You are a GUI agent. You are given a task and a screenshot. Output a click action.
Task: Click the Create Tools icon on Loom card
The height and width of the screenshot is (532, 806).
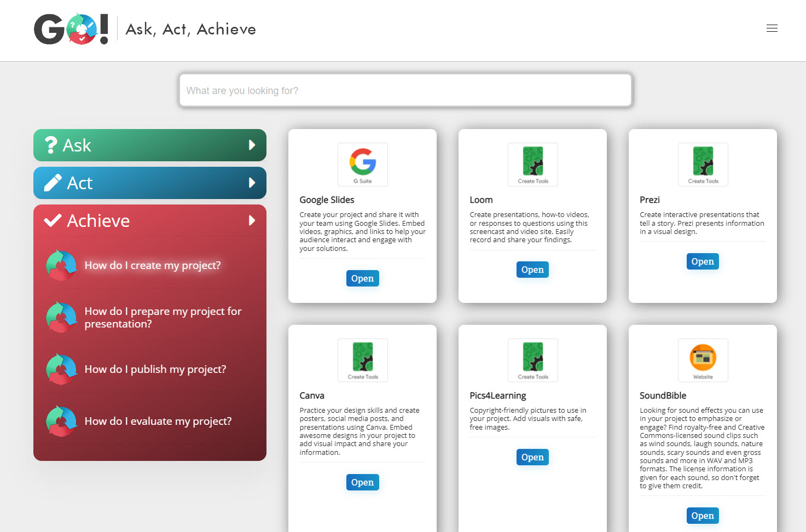click(x=533, y=165)
